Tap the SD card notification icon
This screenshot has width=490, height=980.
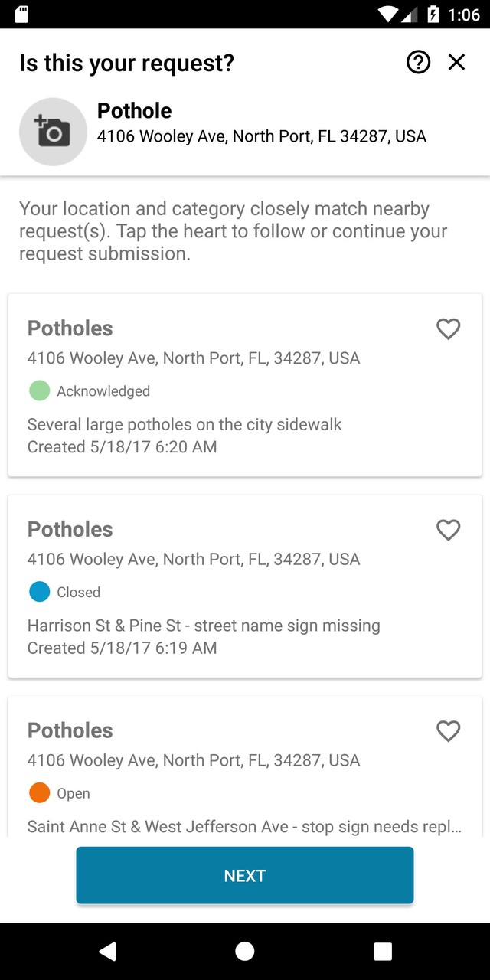click(x=21, y=15)
